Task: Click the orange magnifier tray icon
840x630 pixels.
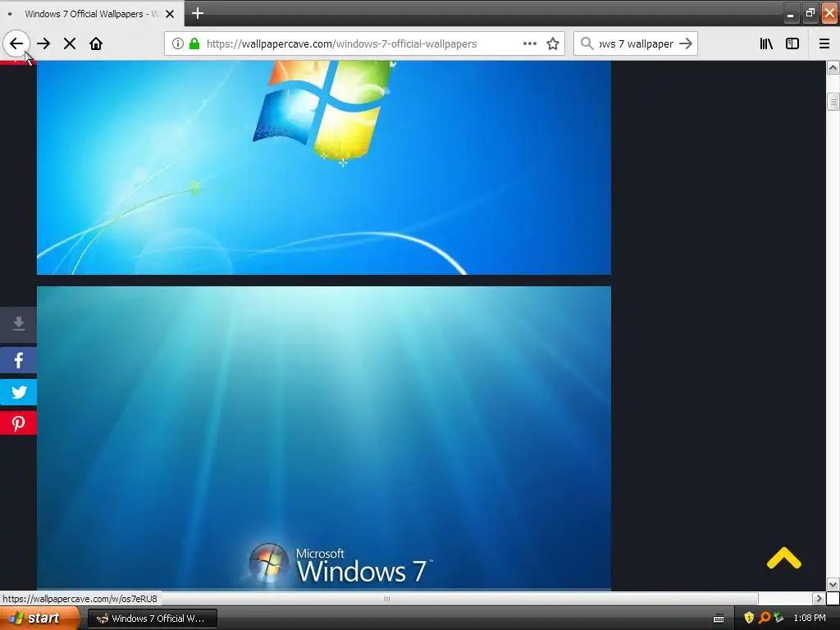Action: click(x=764, y=619)
